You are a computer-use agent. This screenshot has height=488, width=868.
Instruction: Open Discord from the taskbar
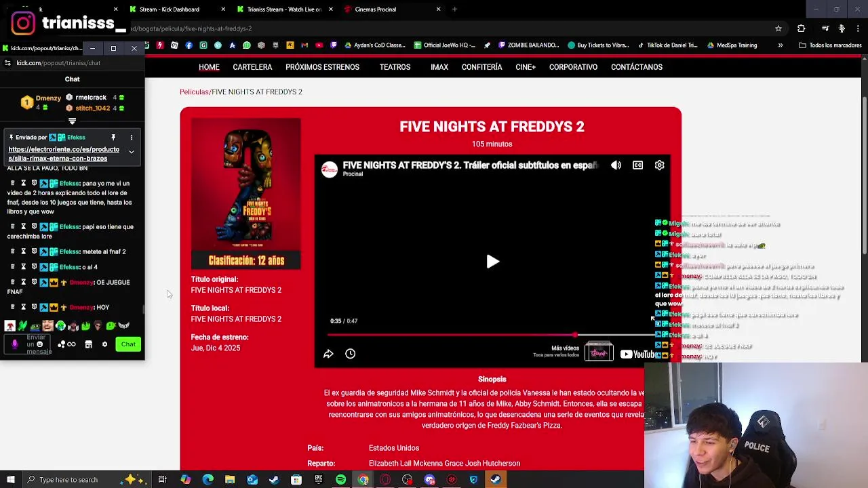tap(429, 480)
